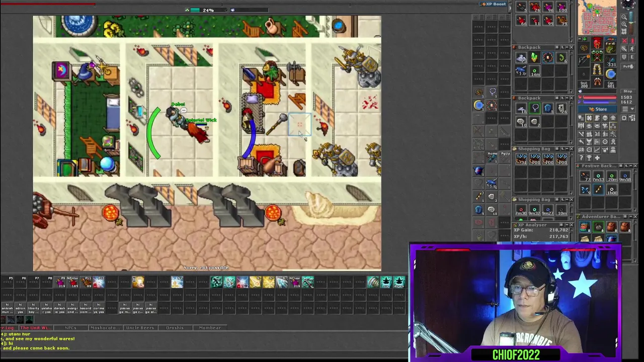644x362 pixels.
Task: Select the green crystal item in Backpack
Action: tap(535, 57)
